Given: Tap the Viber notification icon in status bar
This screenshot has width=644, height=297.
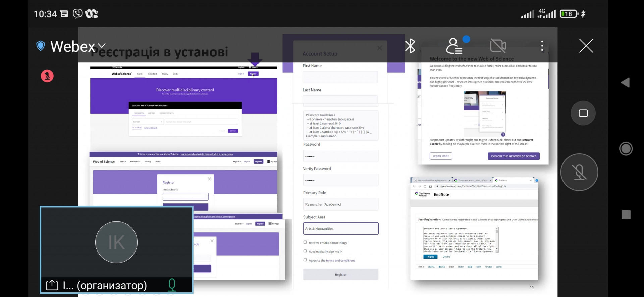Looking at the screenshot, I should point(77,14).
